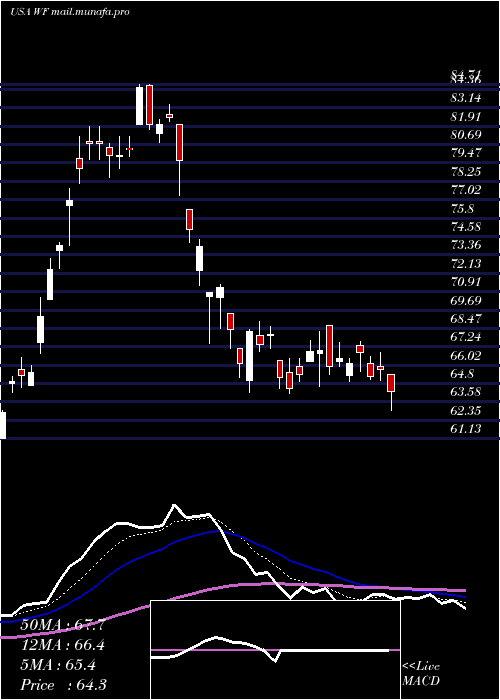The width and height of the screenshot is (500, 700).
Task: Click the 78.25 price axis label
Action: (466, 172)
